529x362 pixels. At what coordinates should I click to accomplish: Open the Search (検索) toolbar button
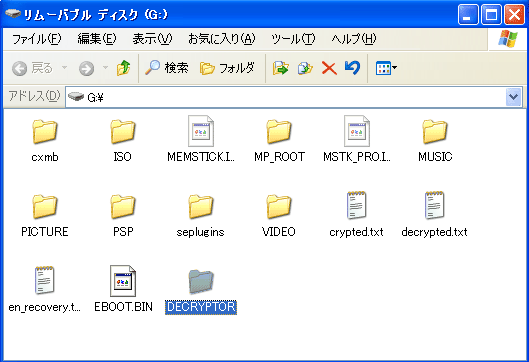[x=167, y=68]
